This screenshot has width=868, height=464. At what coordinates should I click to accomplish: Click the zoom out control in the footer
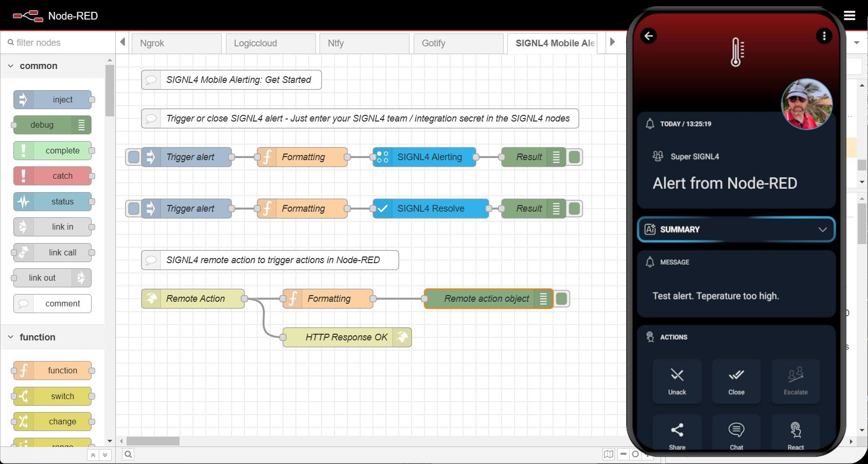click(623, 454)
